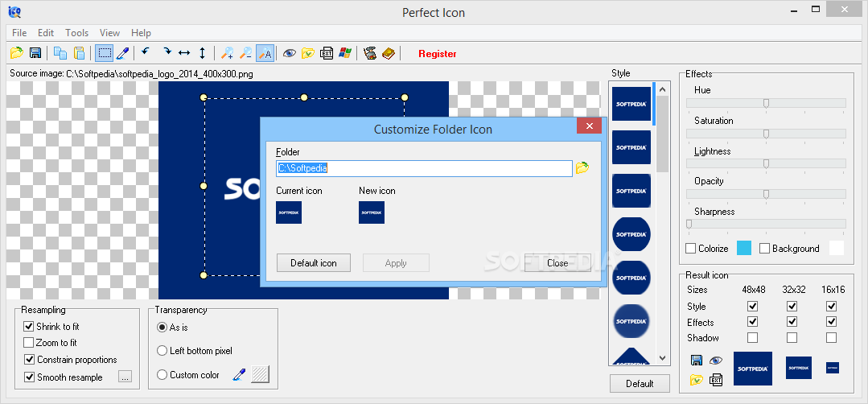Click the Windows flag icon in toolbar
The height and width of the screenshot is (404, 868).
pyautogui.click(x=345, y=53)
